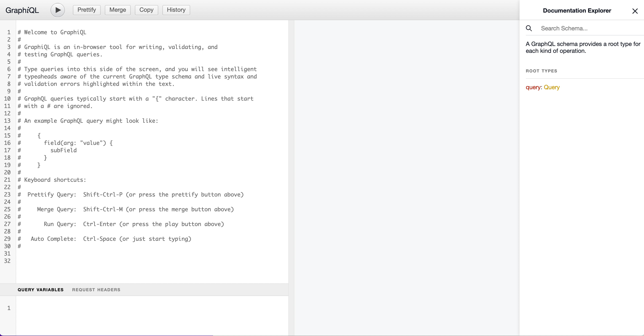This screenshot has width=644, height=336.
Task: Toggle query history visibility
Action: pos(176,10)
